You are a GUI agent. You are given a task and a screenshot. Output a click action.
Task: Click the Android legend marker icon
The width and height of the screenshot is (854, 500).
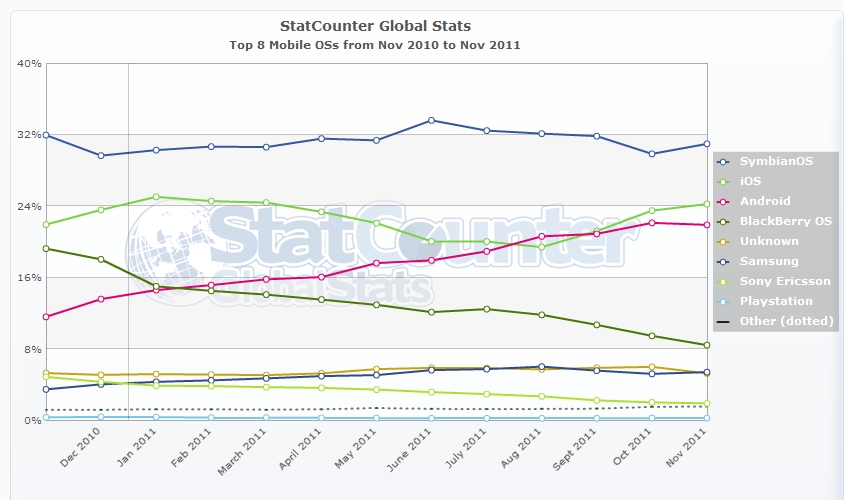723,202
